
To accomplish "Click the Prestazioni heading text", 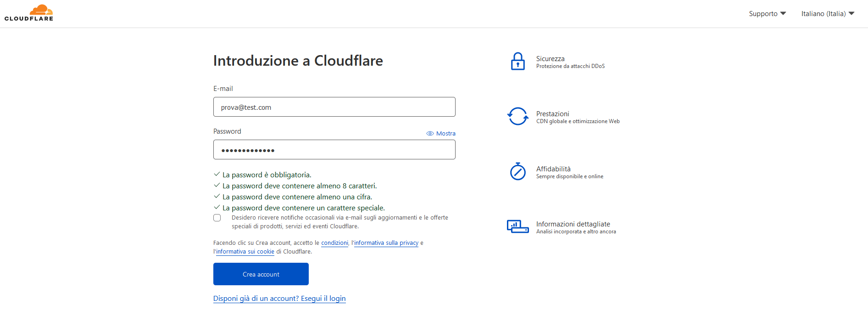I will [x=552, y=114].
